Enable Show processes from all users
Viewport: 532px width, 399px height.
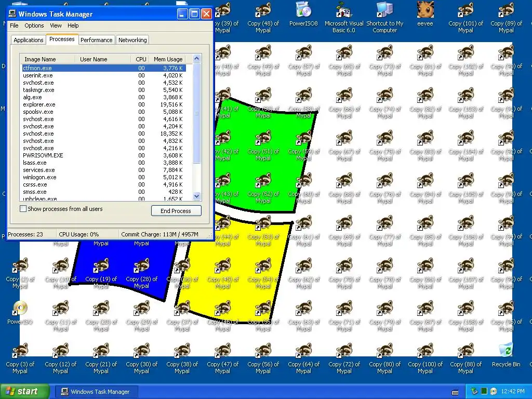(23, 209)
